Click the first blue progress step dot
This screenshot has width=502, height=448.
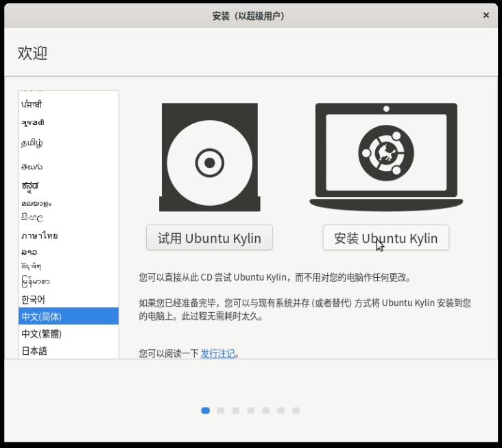click(x=205, y=410)
